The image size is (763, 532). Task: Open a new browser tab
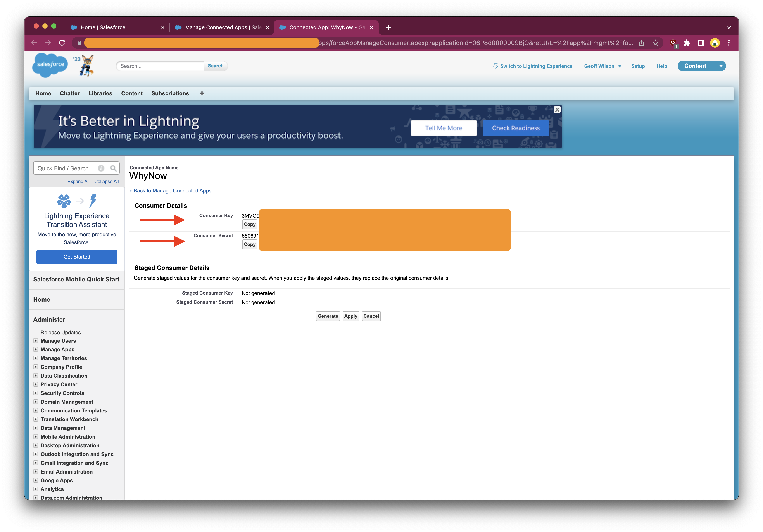coord(388,27)
